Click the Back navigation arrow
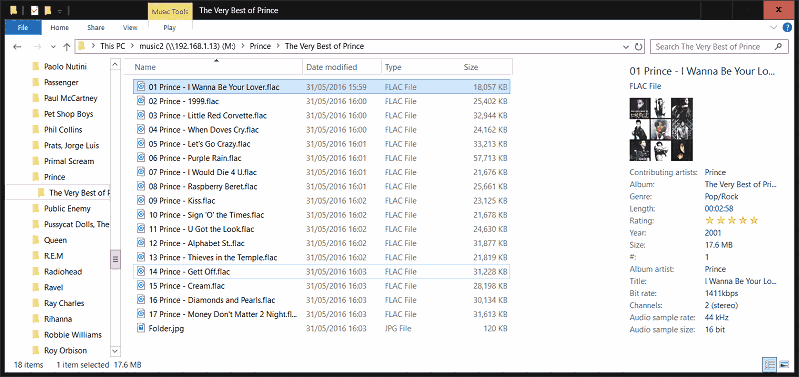799x377 pixels. tap(17, 46)
